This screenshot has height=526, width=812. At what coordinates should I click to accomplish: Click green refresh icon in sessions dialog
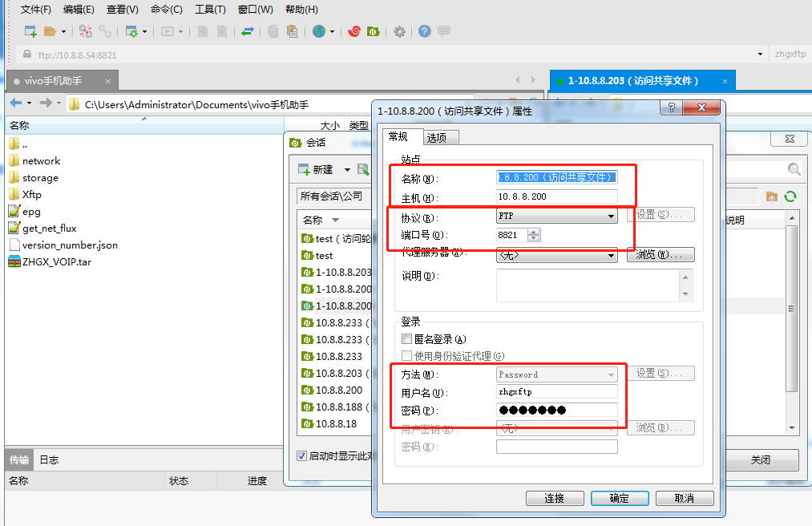point(790,196)
